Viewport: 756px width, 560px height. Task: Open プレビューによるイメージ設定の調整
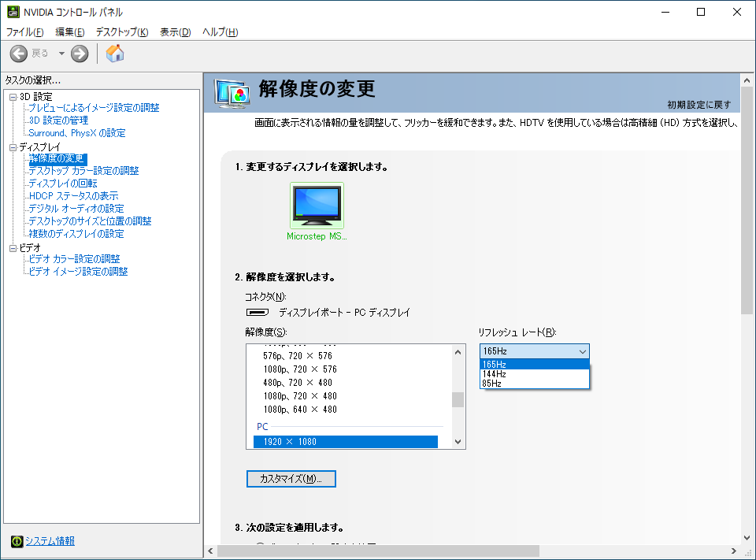(x=94, y=108)
